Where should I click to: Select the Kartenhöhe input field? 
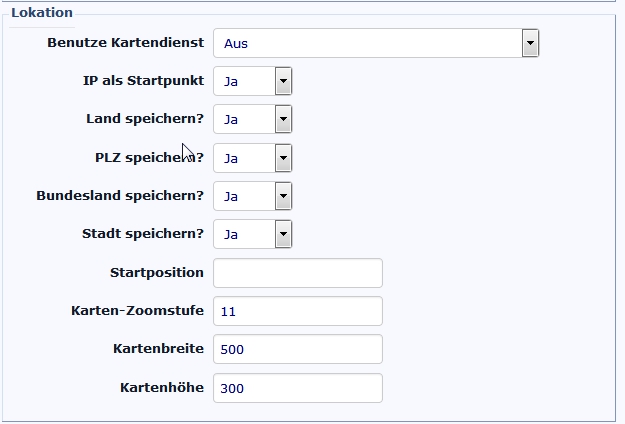tap(298, 388)
